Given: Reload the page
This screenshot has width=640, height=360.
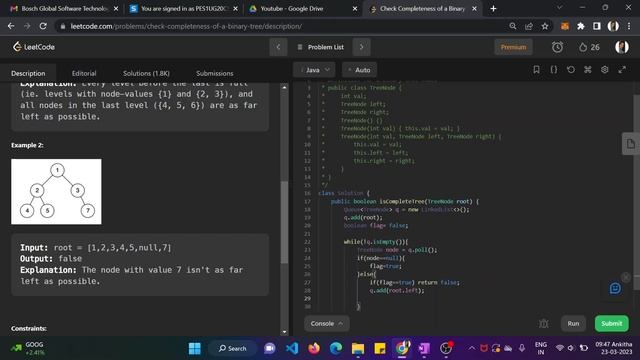Looking at the screenshot, I should pos(43,26).
